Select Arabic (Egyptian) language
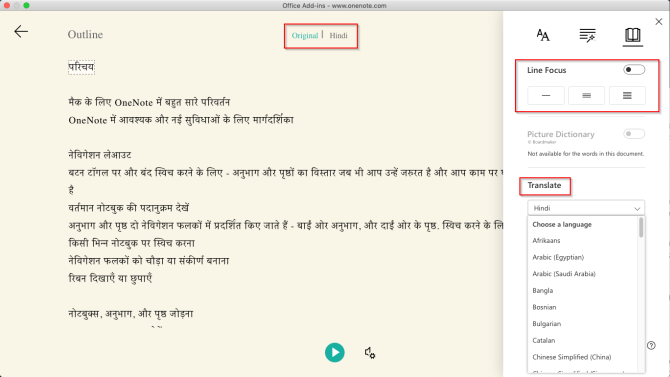The height and width of the screenshot is (377, 670). point(558,257)
